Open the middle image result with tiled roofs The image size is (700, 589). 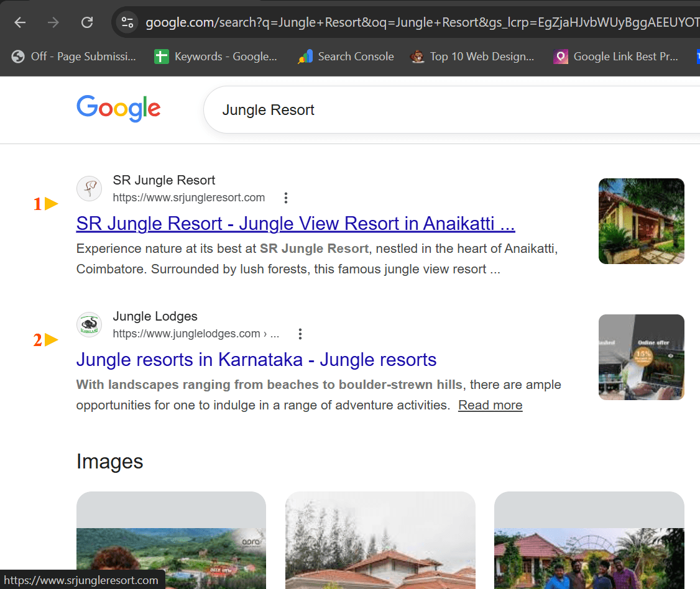point(380,541)
